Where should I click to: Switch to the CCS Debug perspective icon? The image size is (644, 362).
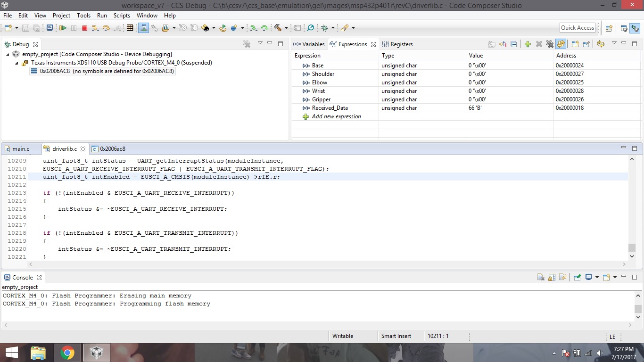pos(635,28)
